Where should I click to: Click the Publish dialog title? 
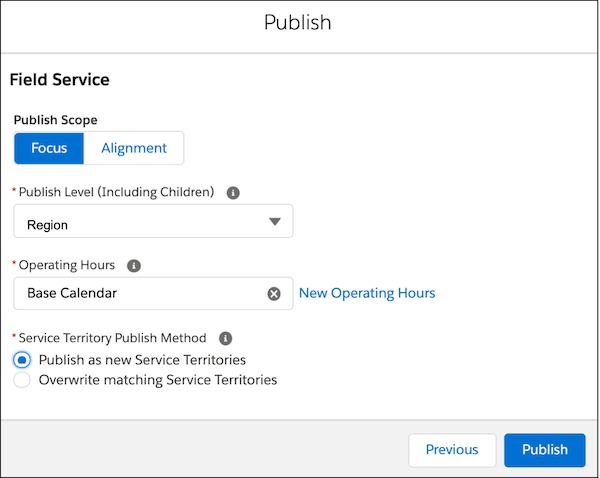298,23
